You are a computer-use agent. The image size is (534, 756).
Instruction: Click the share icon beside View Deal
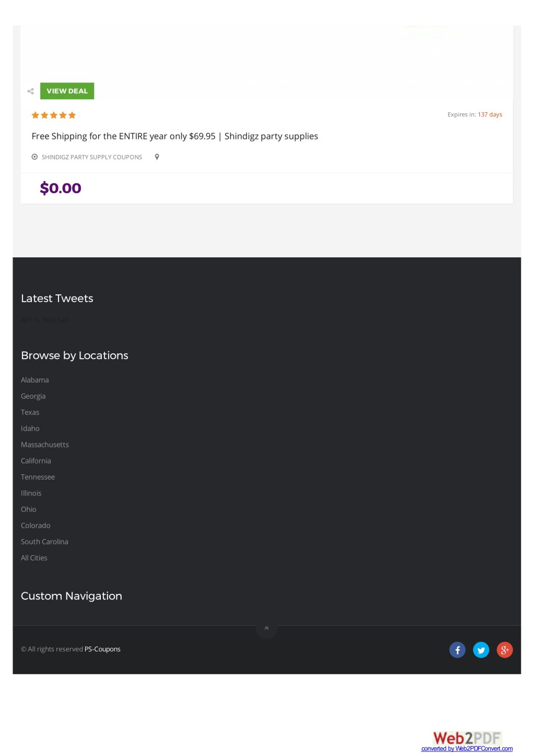(x=31, y=91)
